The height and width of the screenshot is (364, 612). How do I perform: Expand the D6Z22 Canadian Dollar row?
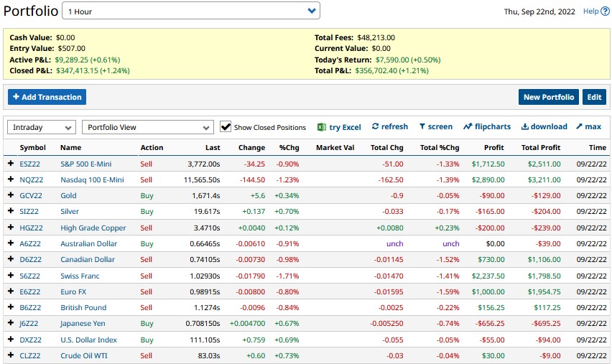[x=11, y=259]
